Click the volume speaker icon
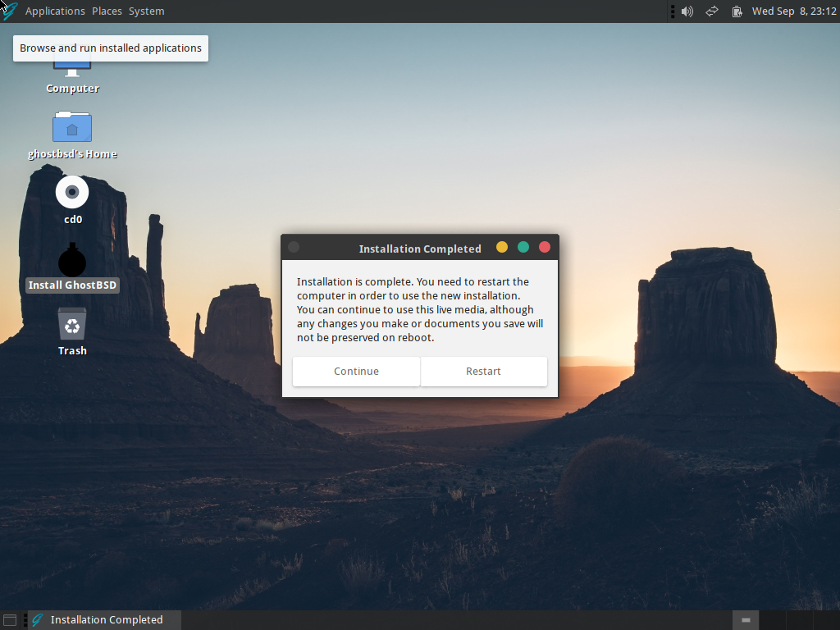 (687, 11)
